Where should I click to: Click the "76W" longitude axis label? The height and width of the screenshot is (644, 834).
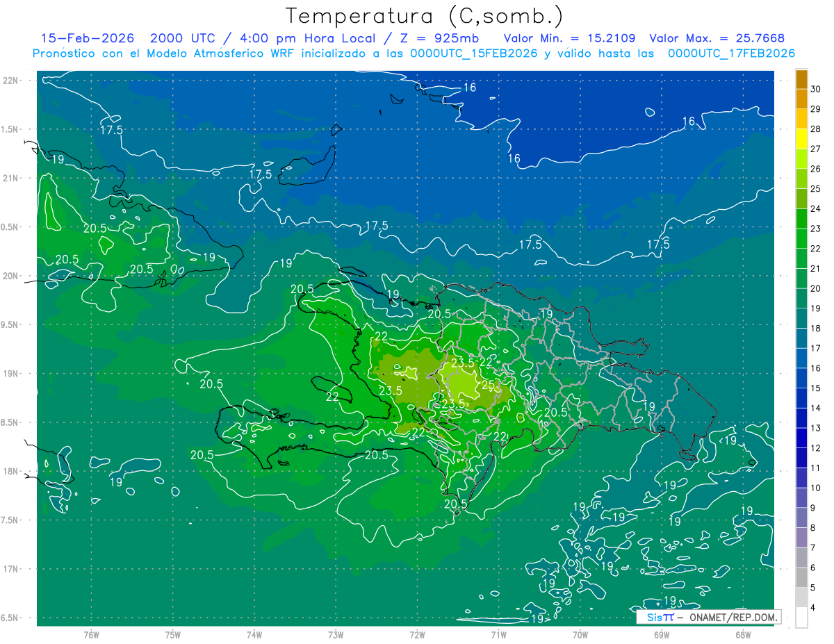[91, 635]
